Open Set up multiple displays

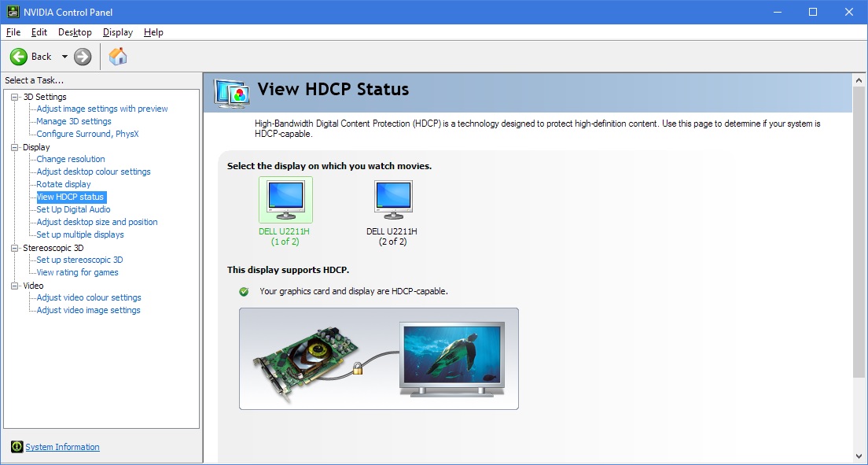click(80, 234)
